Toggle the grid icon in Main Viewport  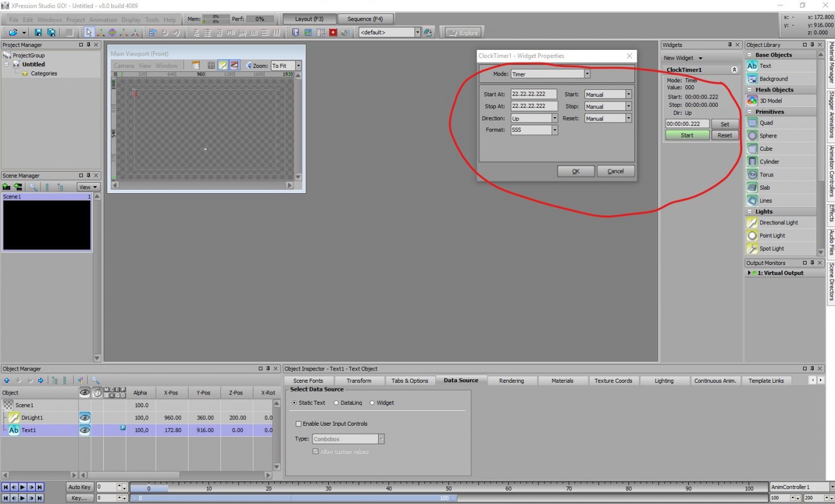pyautogui.click(x=211, y=66)
